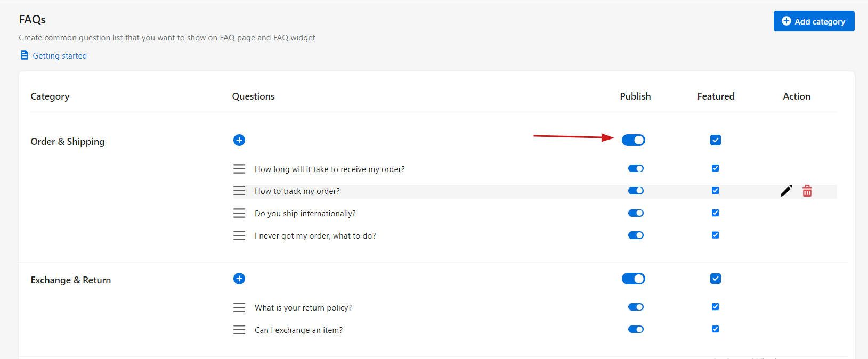Click the Action column header
Image resolution: width=868 pixels, height=359 pixels.
pos(797,96)
